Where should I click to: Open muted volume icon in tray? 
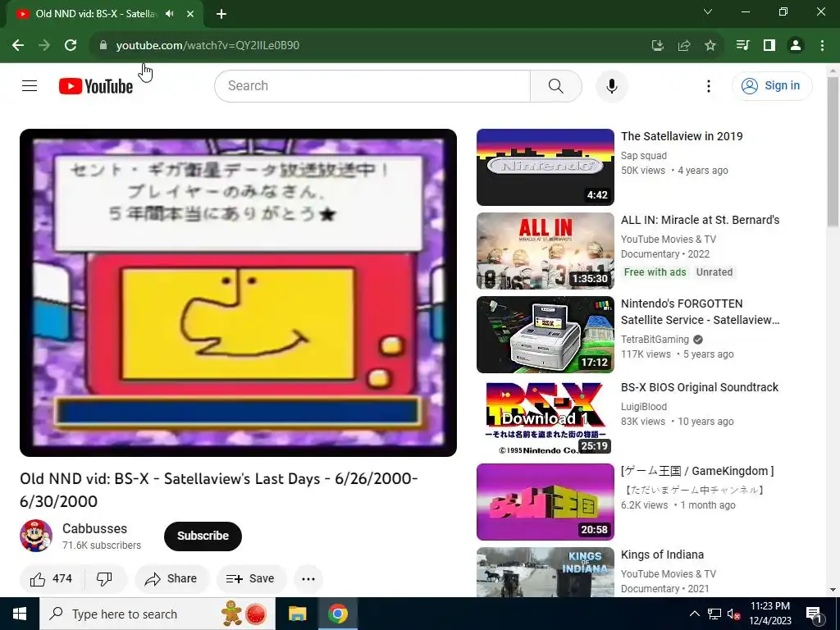point(733,614)
